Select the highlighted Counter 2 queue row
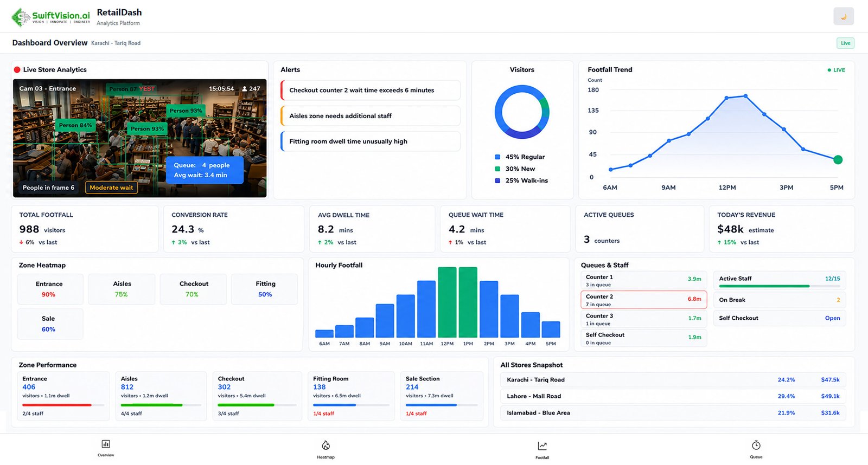 [x=643, y=300]
